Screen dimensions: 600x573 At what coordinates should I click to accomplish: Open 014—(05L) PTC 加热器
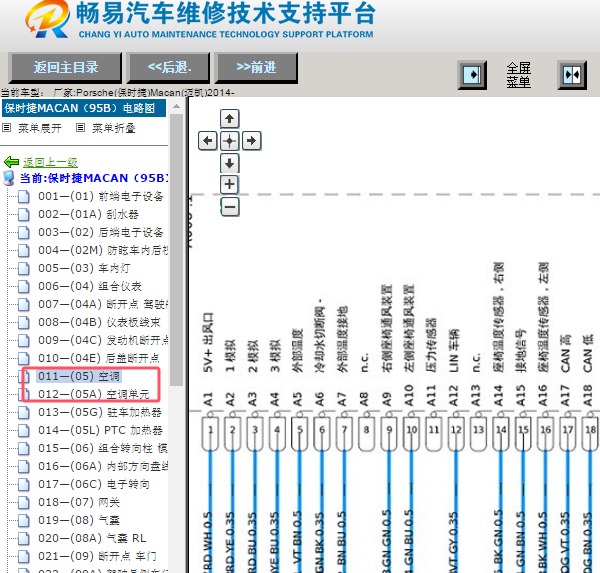pos(100,430)
